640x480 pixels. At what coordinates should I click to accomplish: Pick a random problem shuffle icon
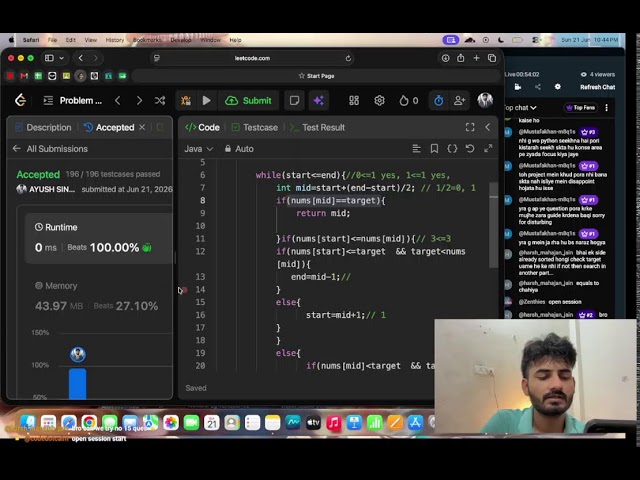pos(160,100)
